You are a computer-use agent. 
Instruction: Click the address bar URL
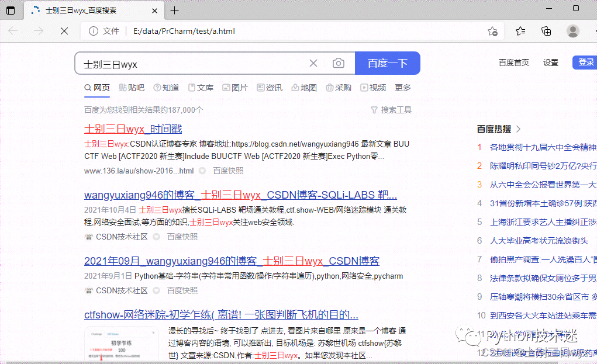point(184,31)
